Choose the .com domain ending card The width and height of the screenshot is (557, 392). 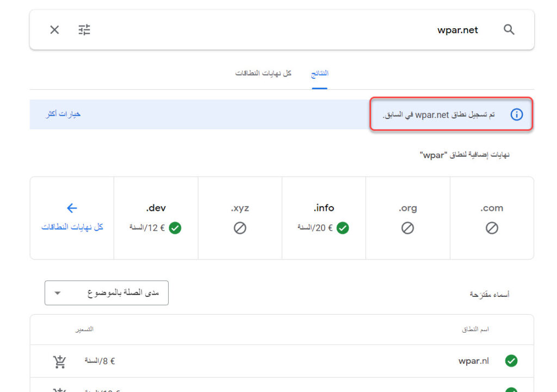[492, 218]
